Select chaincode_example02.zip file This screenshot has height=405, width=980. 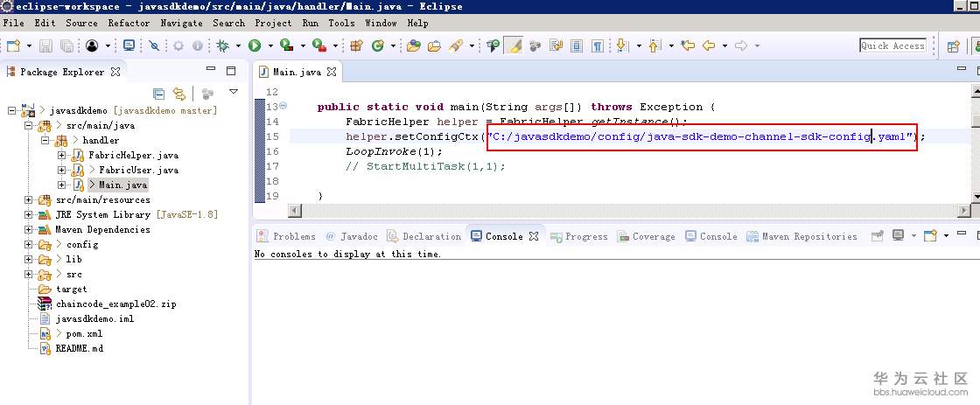tap(116, 304)
